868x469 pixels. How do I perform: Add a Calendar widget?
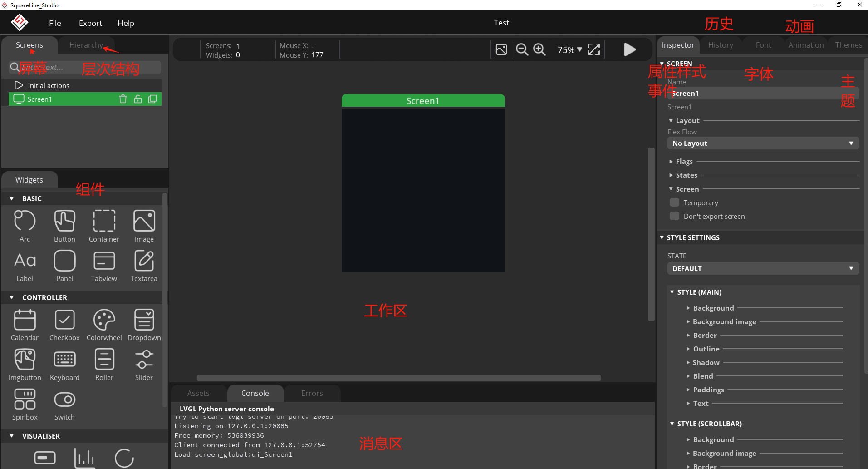pyautogui.click(x=25, y=325)
